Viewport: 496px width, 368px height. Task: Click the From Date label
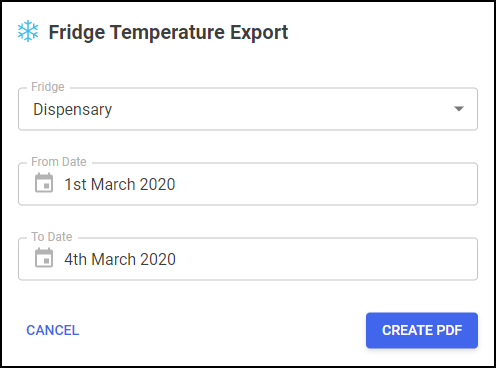(x=59, y=162)
